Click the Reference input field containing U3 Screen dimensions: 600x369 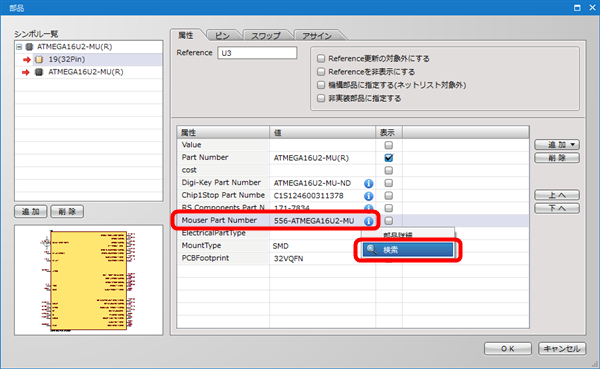coord(257,53)
